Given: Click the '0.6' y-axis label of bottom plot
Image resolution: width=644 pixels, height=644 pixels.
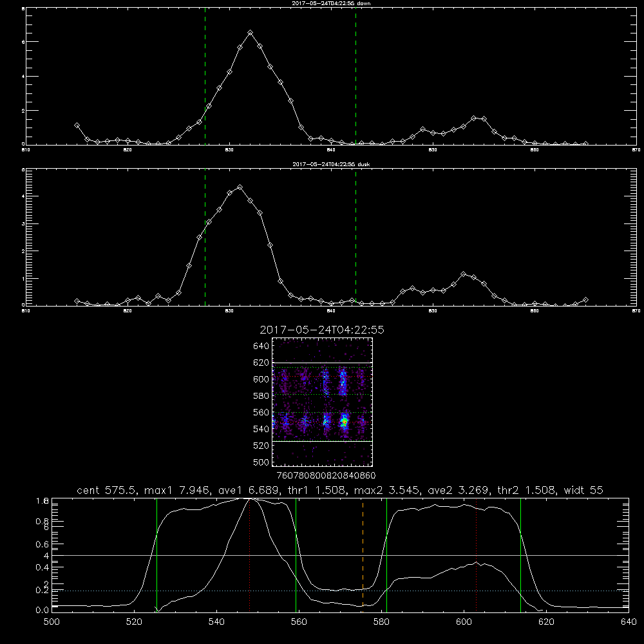Looking at the screenshot, I should click(x=43, y=544).
